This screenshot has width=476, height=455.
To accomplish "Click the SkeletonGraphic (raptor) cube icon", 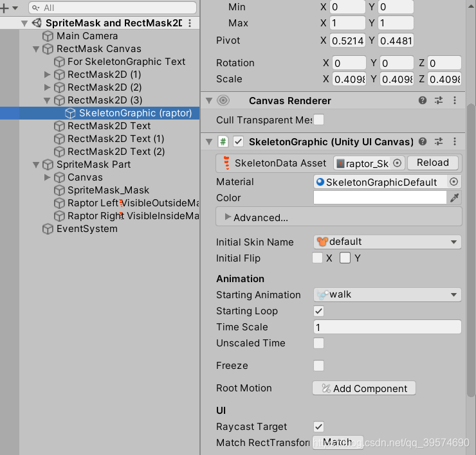I will pos(70,113).
